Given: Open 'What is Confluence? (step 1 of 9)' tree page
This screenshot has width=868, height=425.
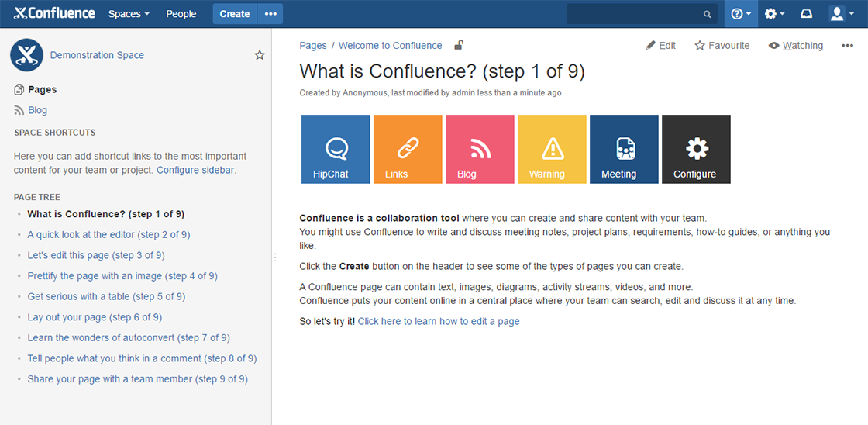Looking at the screenshot, I should (x=105, y=214).
